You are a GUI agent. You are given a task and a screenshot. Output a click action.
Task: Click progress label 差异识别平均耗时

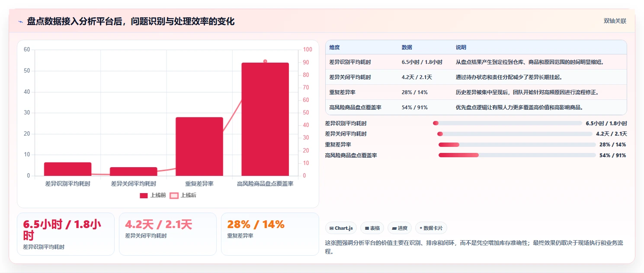346,124
